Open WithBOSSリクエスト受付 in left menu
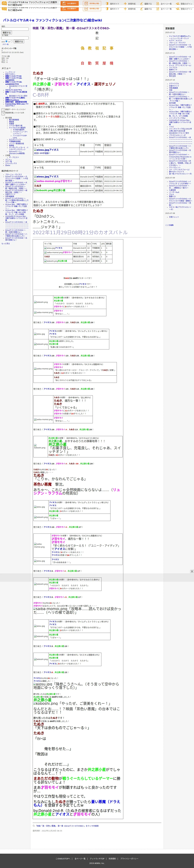The width and height of the screenshot is (194, 868). 18,87
